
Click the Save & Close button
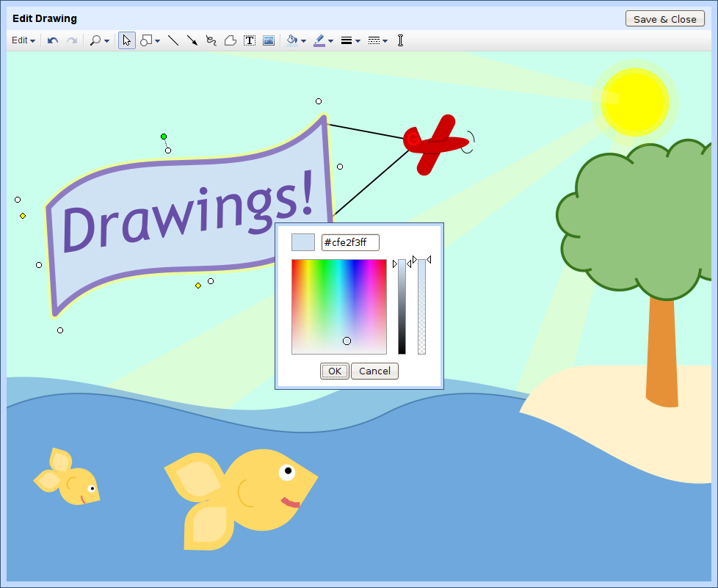click(x=665, y=19)
